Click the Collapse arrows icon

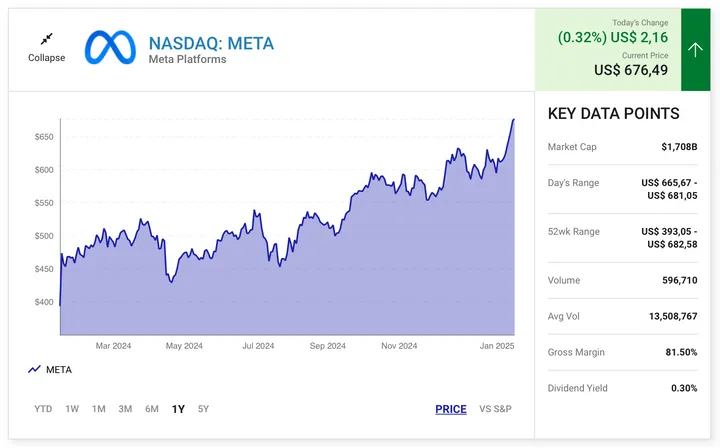coord(46,39)
